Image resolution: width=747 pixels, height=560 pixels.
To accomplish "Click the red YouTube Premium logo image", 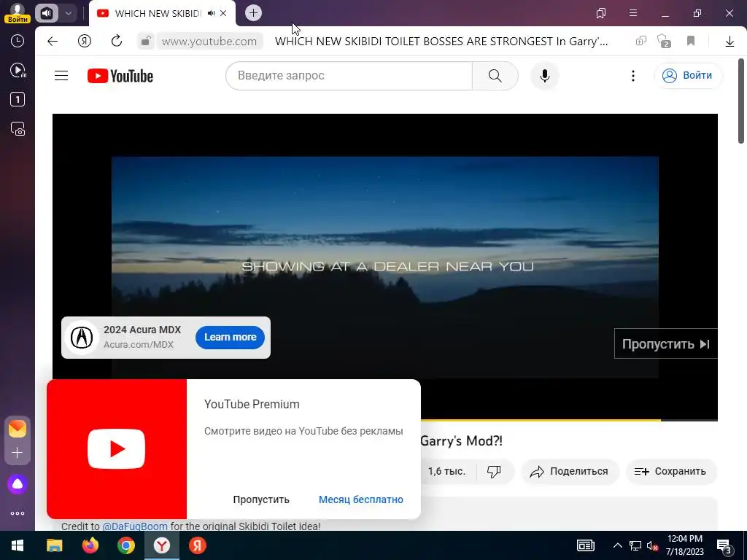I will coord(117,449).
